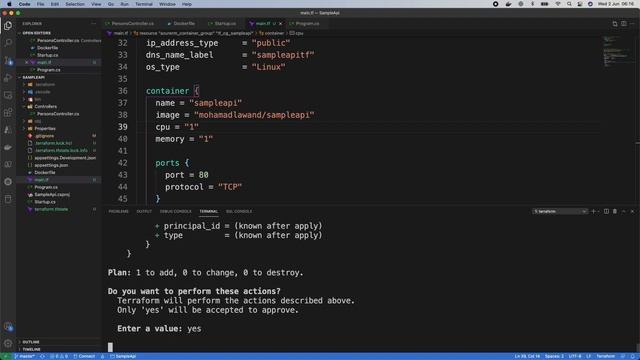Click the synchronize changes icon in status bar
Screen dimensions: 640x360
point(42,356)
